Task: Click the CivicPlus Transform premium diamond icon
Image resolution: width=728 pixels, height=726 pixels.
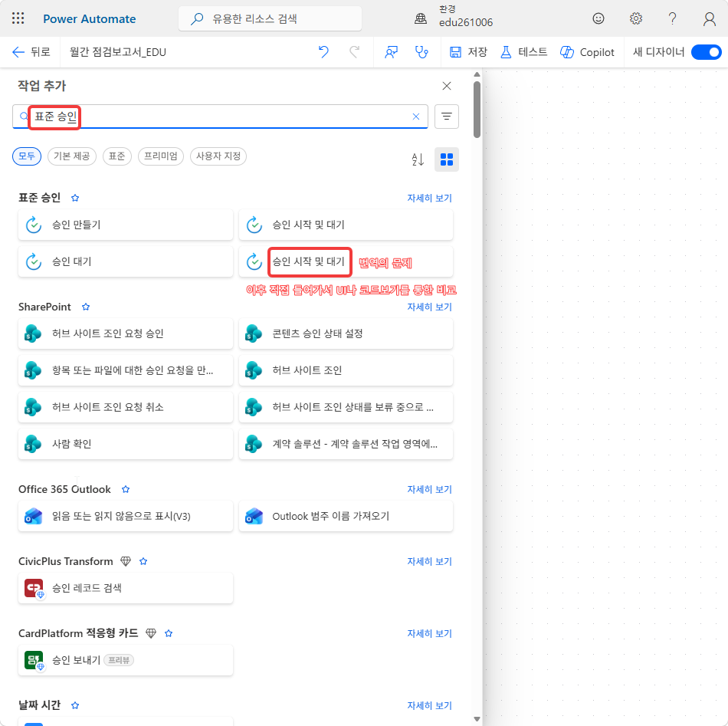Action: click(x=126, y=561)
